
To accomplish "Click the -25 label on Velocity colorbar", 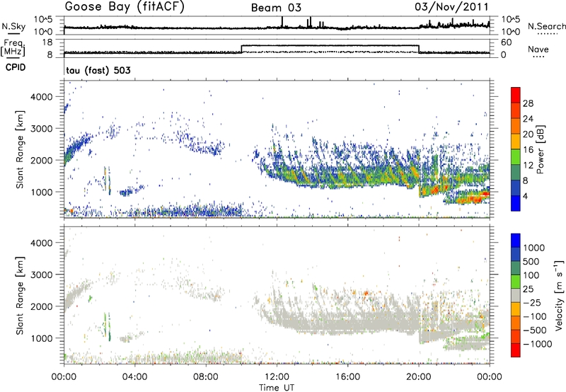I will [x=531, y=303].
